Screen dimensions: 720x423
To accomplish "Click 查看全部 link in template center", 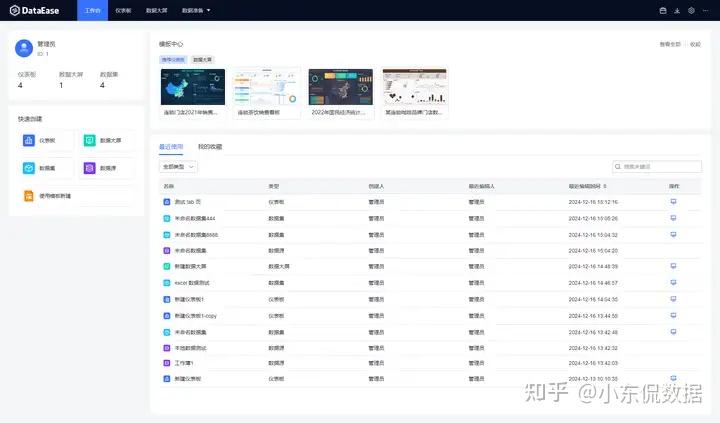I will (x=670, y=45).
